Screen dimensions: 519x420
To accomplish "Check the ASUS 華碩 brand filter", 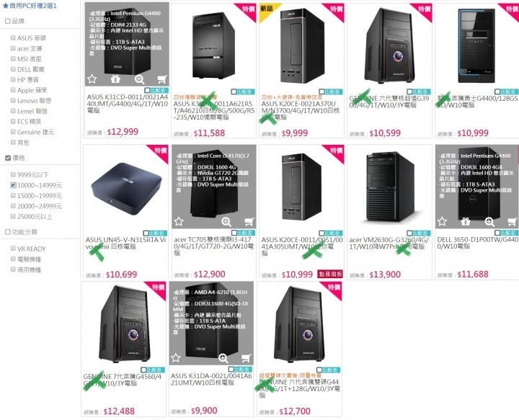I will point(13,38).
